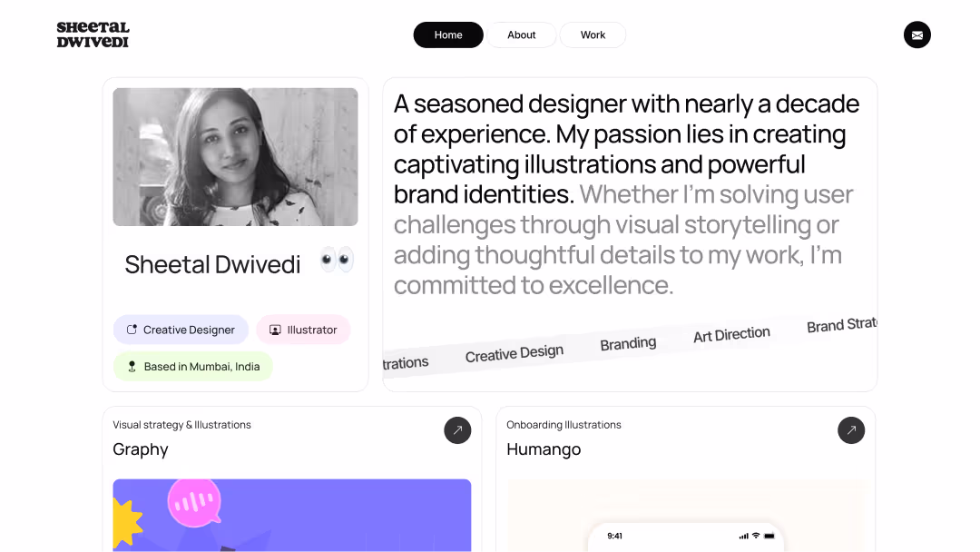
Task: Click the yellow starburst shape in Graphy preview
Action: click(x=128, y=523)
